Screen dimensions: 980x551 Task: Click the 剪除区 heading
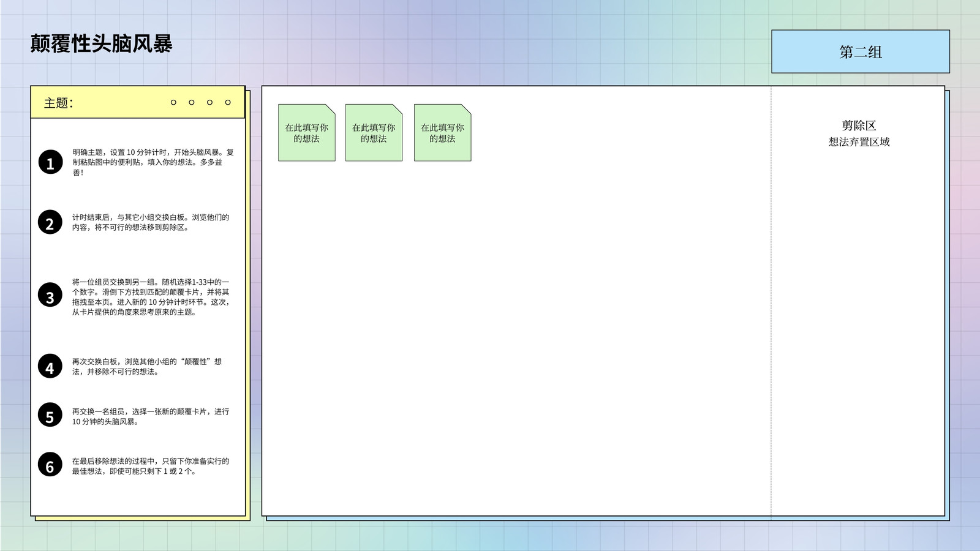[x=859, y=126]
